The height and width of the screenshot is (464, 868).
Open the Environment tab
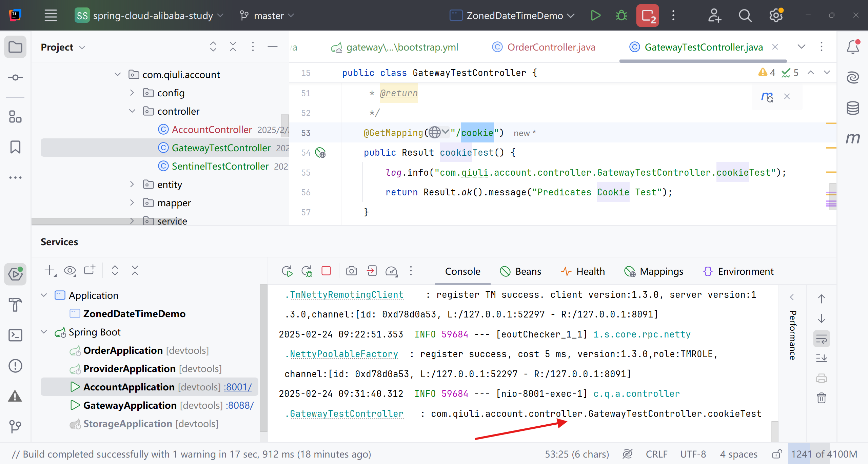[x=738, y=271]
